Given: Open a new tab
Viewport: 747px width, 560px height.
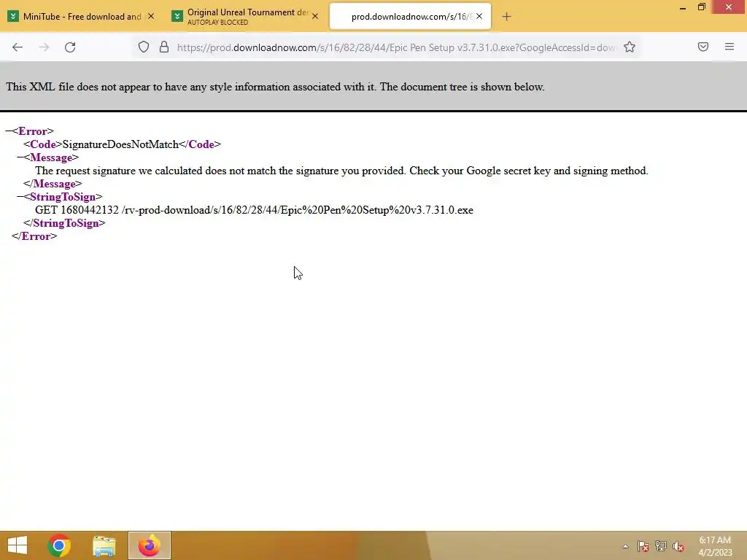Looking at the screenshot, I should pos(506,17).
